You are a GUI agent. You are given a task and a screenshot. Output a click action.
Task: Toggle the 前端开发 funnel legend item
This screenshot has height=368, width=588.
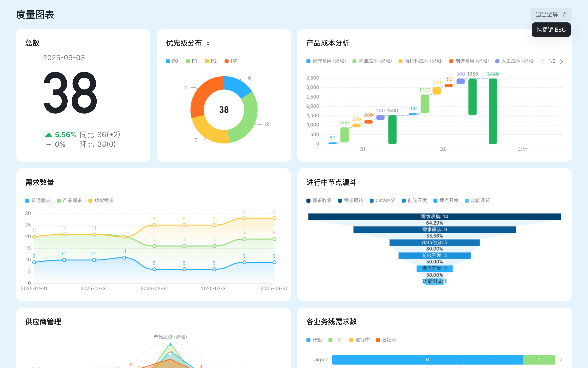[414, 201]
